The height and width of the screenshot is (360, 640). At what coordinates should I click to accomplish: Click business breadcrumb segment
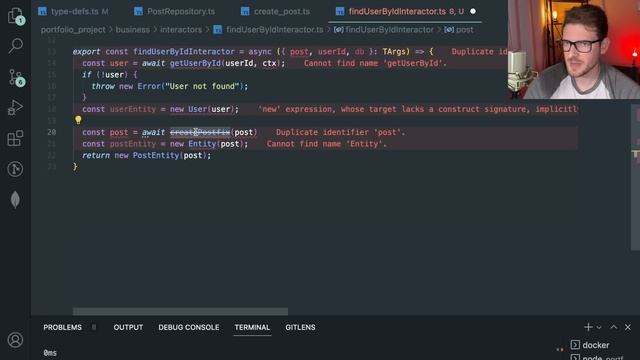[x=133, y=29]
